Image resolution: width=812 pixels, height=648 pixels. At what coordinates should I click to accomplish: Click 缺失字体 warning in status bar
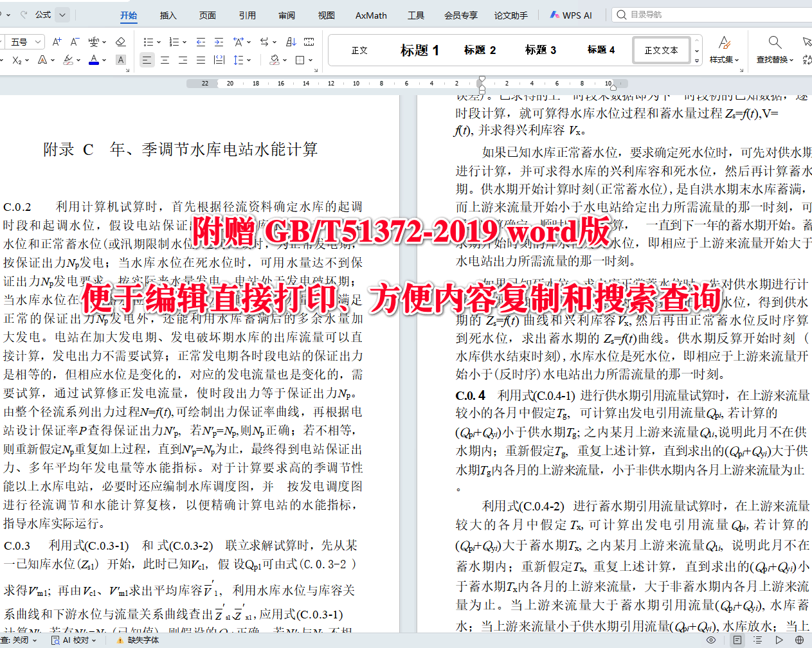pos(138,640)
